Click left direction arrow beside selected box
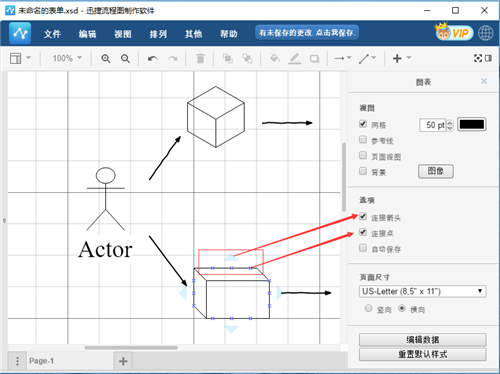 click(183, 293)
